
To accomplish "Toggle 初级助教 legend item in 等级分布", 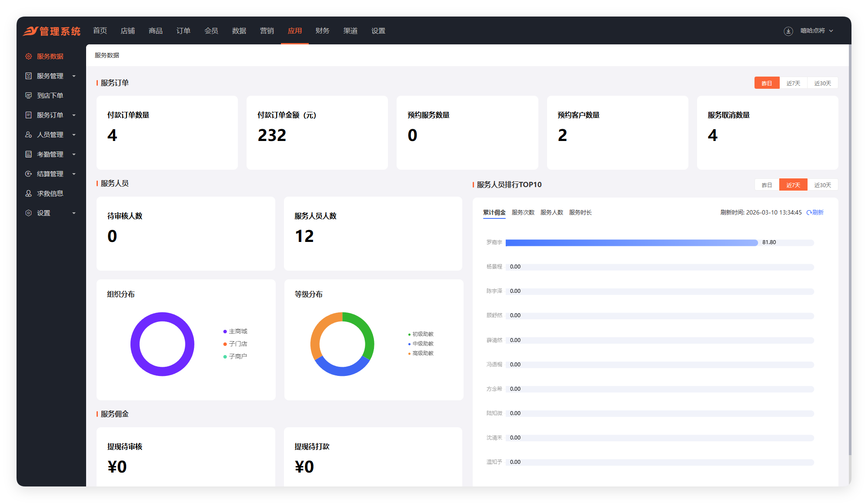I will click(422, 334).
